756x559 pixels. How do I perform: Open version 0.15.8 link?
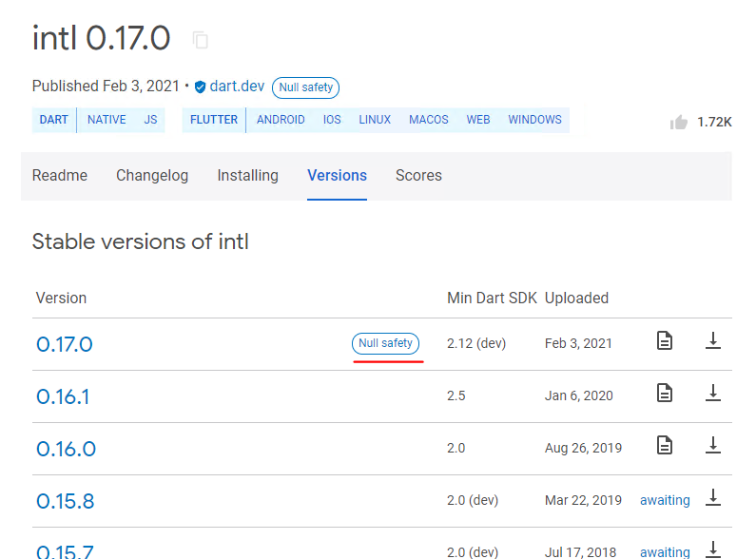66,501
